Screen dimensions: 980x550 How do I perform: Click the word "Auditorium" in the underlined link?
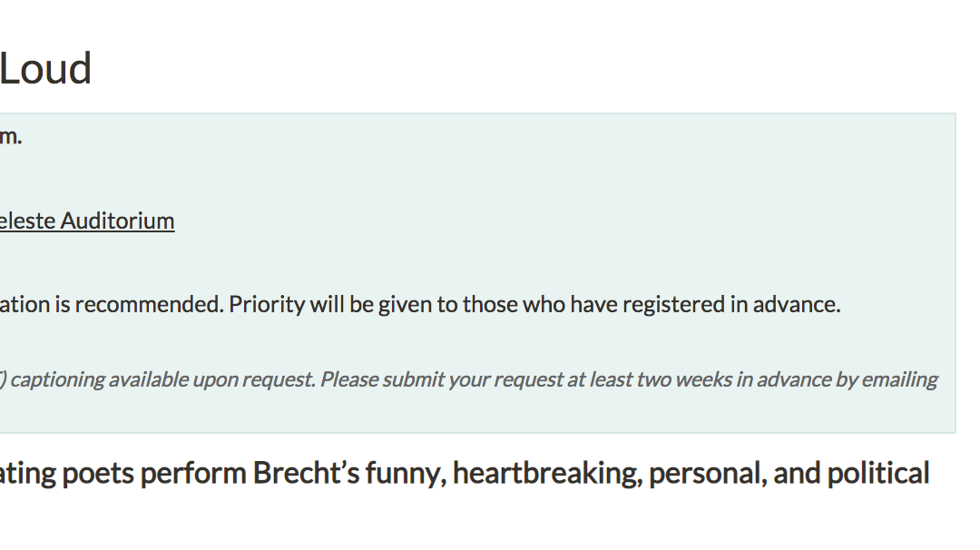click(117, 221)
